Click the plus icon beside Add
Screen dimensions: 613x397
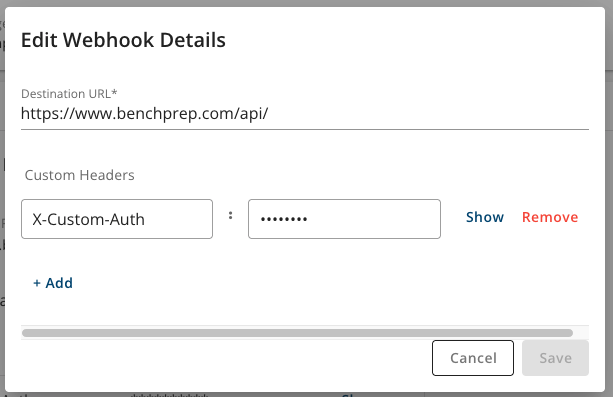pos(37,283)
